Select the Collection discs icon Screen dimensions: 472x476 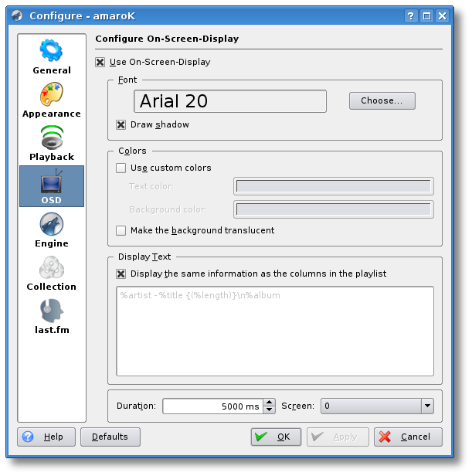52,268
